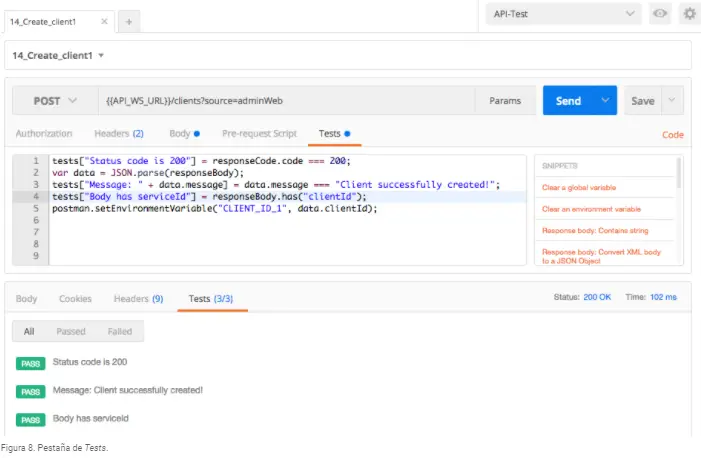
Task: Click PASS badge for Status code is 200
Action: coord(30,364)
